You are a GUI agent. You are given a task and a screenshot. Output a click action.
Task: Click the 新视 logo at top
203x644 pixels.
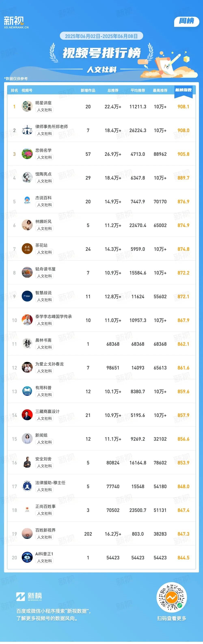tap(16, 22)
